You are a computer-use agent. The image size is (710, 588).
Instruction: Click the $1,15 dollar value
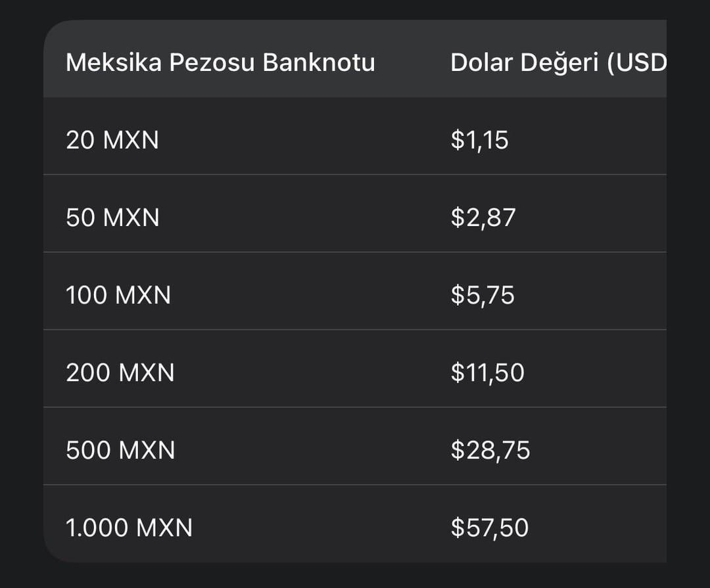click(x=479, y=140)
